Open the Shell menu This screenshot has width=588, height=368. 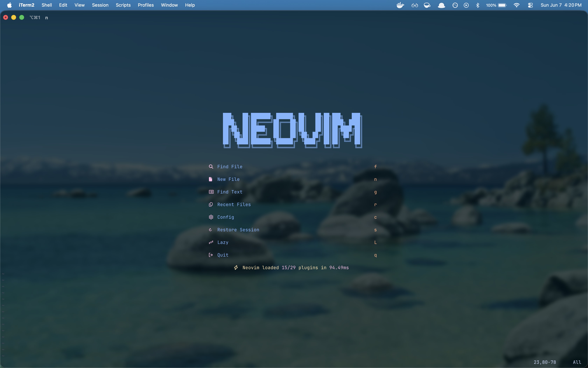pos(47,5)
